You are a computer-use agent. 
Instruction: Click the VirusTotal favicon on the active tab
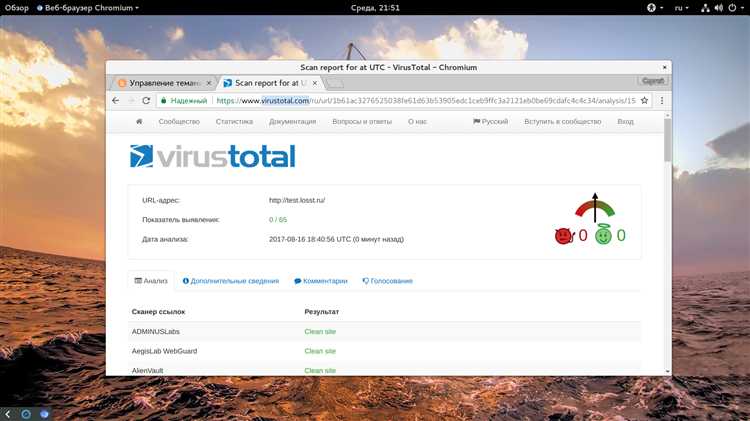point(228,83)
